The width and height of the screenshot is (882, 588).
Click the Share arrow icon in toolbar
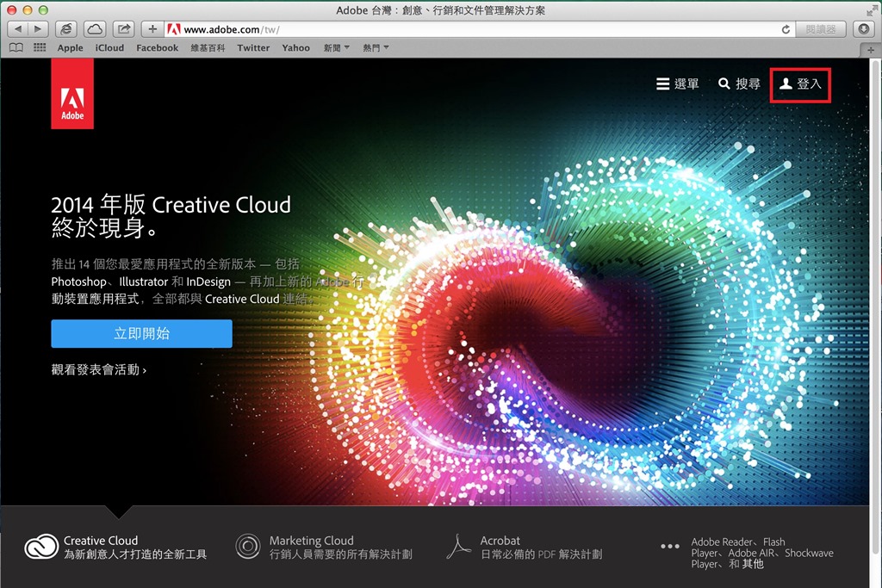[124, 28]
